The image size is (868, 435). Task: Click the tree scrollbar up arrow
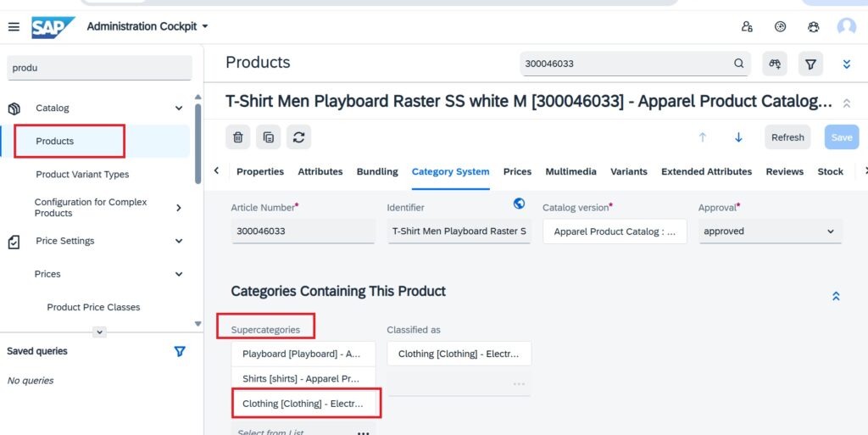pos(198,98)
